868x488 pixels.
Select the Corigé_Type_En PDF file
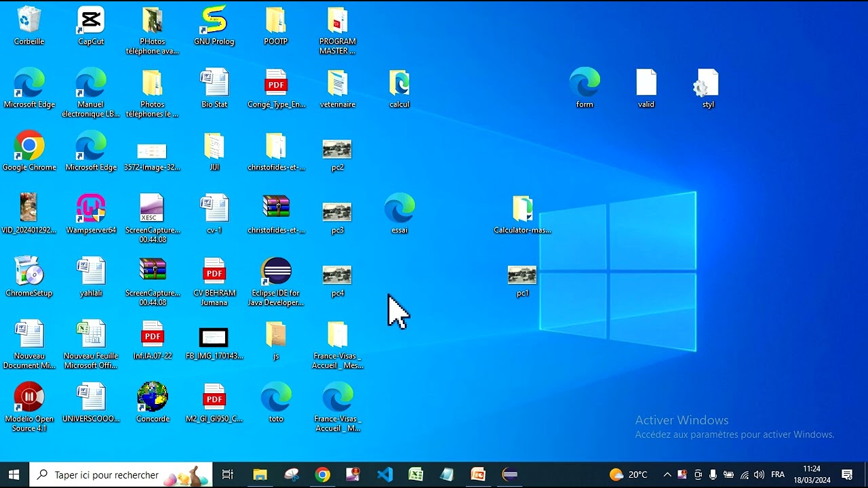click(276, 89)
